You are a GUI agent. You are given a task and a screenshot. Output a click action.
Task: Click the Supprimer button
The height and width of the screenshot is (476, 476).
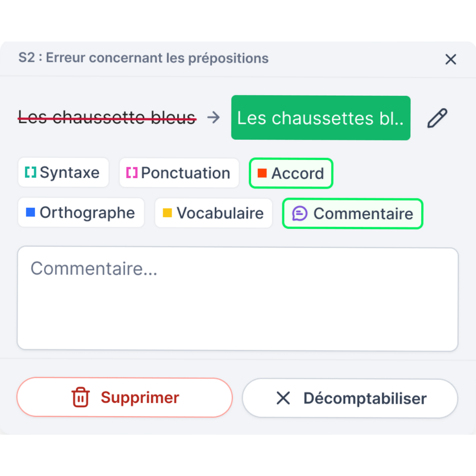(x=124, y=398)
